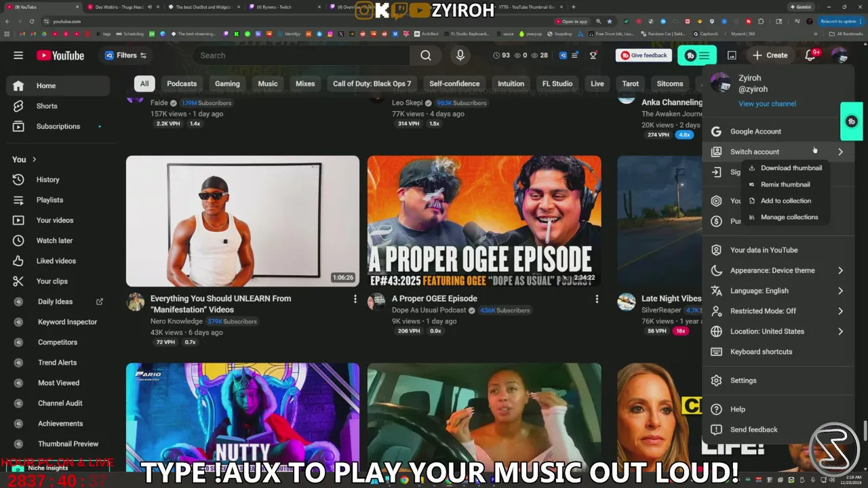Select the Tarot filter chip
868x488 pixels.
click(631, 84)
